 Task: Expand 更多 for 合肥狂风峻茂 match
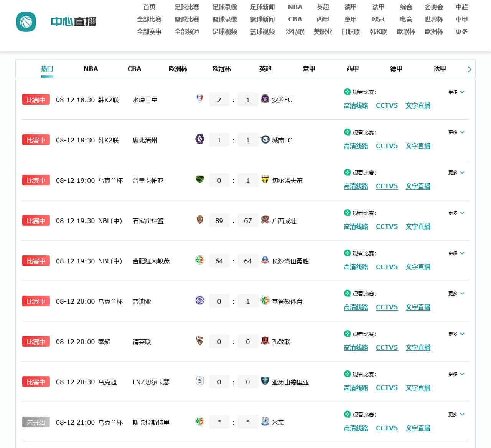coord(456,253)
